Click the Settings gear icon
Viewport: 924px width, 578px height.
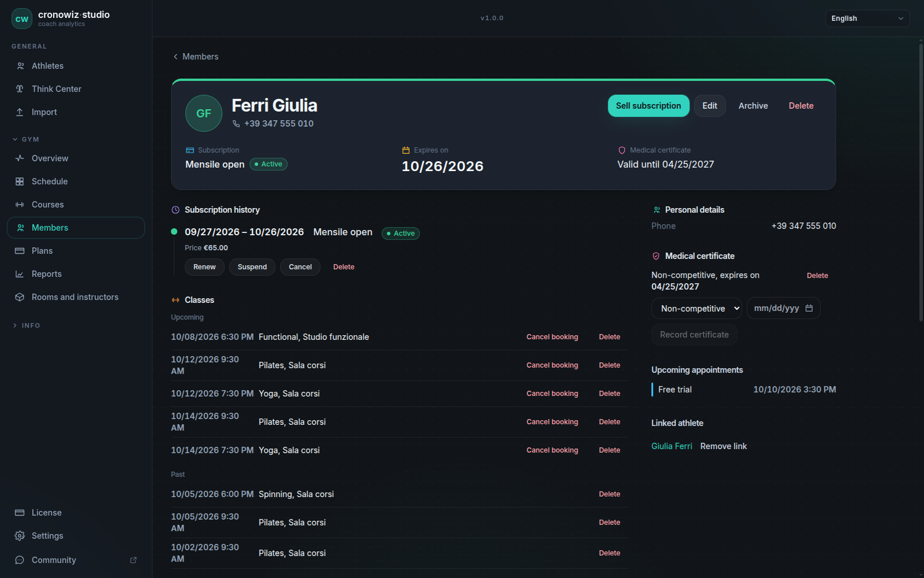(x=20, y=536)
